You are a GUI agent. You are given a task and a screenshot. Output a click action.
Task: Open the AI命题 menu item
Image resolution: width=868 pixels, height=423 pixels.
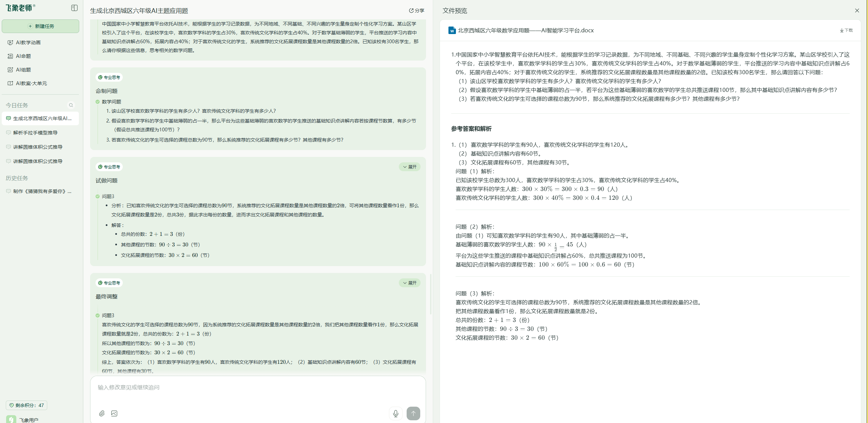coord(23,56)
